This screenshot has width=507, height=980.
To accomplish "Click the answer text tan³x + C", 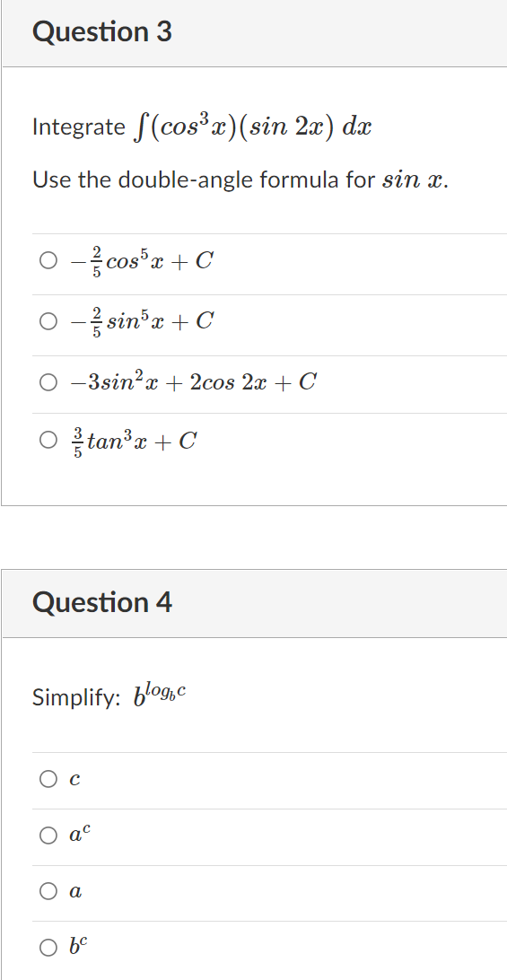I will [x=143, y=442].
